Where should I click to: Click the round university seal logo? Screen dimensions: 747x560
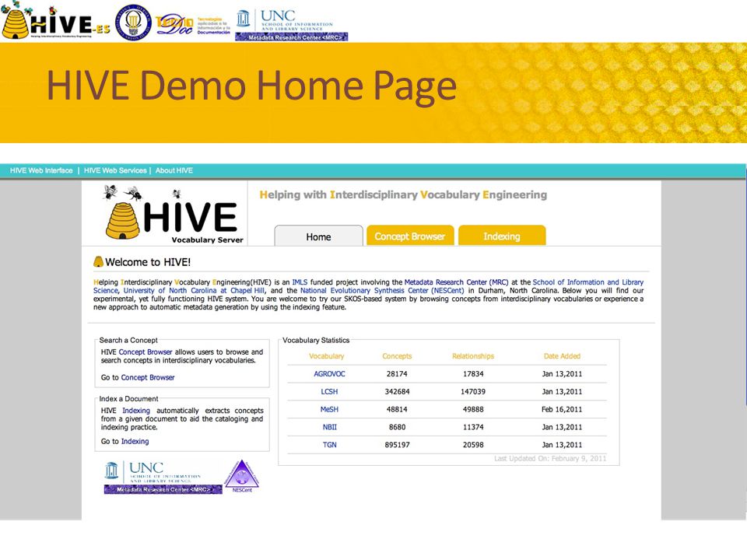tap(134, 23)
